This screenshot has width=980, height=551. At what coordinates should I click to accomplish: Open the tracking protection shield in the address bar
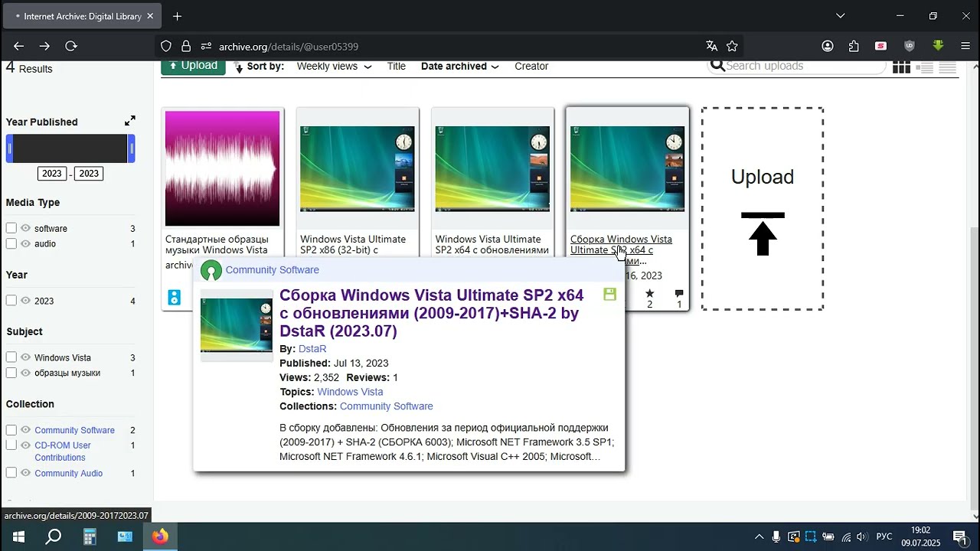click(166, 46)
